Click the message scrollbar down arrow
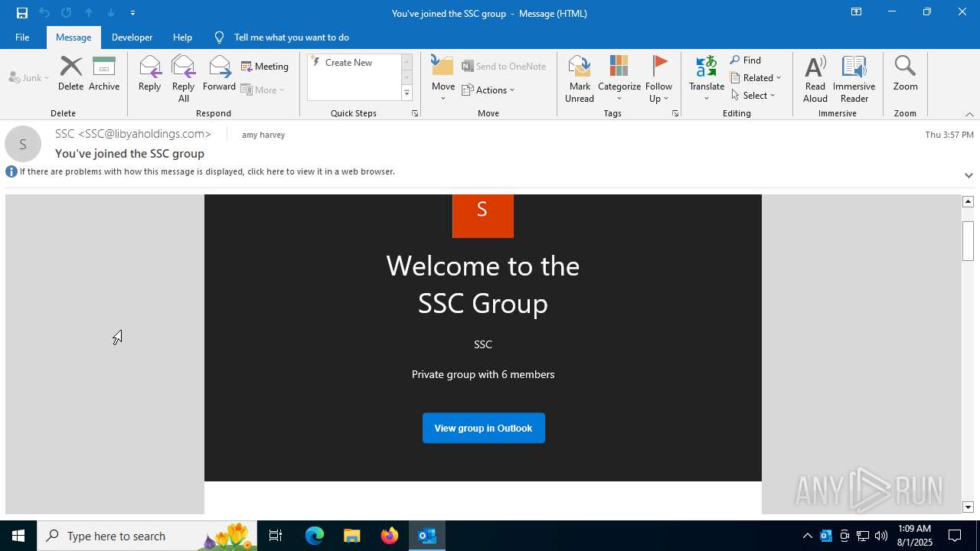The image size is (980, 551). pos(968,507)
